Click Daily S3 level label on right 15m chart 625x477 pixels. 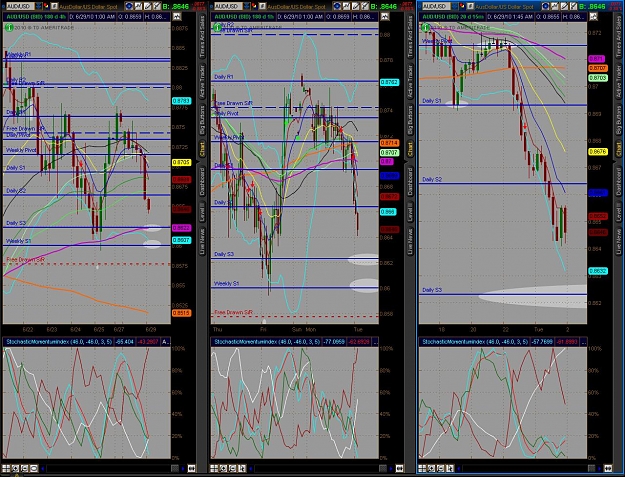tap(432, 290)
